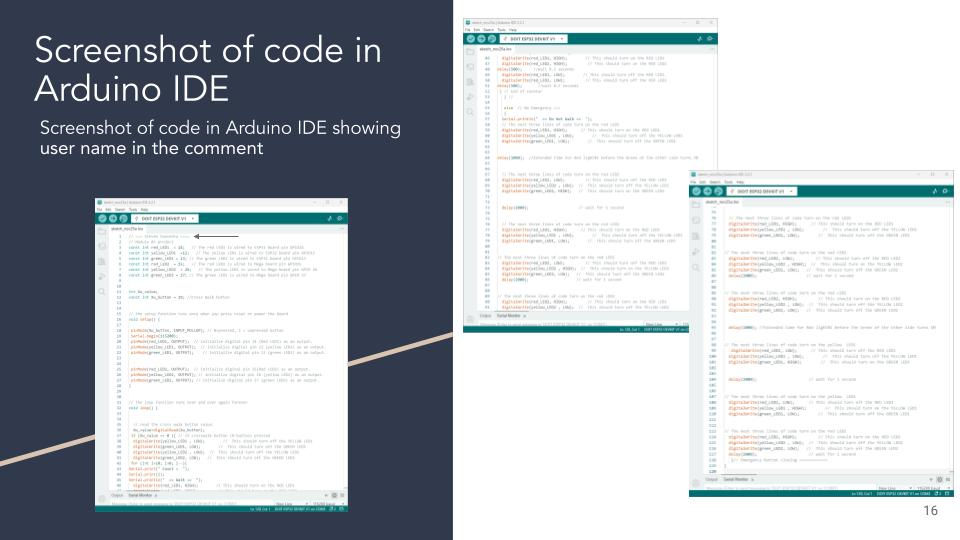Select sketch .ino tab in right window
This screenshot has width=960, height=540.
click(x=722, y=201)
